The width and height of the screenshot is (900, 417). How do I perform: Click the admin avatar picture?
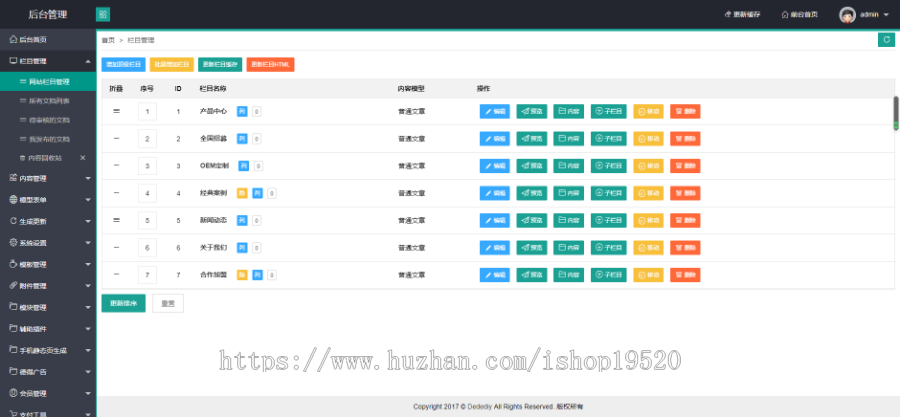[848, 15]
